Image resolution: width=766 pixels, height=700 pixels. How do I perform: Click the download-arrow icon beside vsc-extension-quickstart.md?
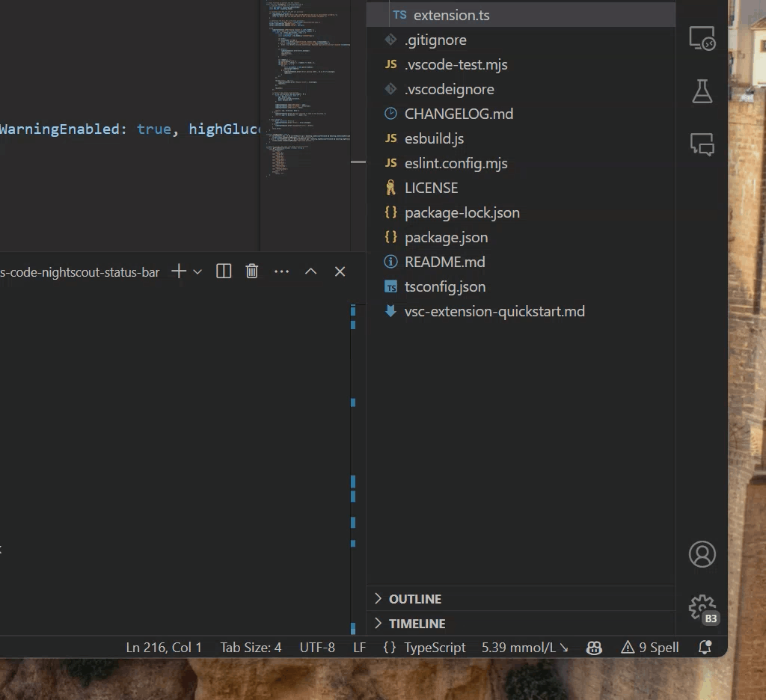[x=390, y=310]
